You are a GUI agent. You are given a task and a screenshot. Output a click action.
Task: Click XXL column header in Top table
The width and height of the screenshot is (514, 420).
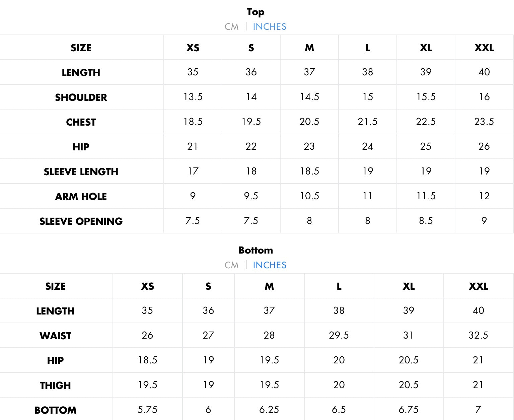click(484, 48)
